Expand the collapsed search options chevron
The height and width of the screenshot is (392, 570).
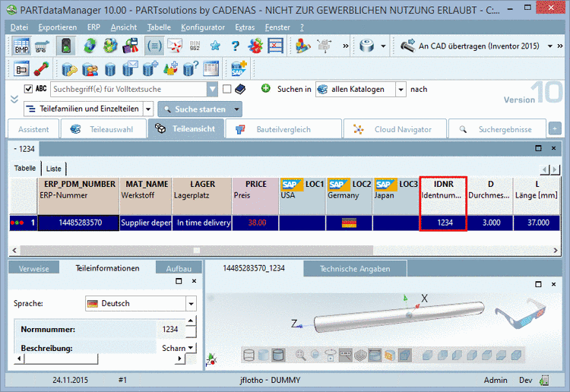[x=14, y=99]
